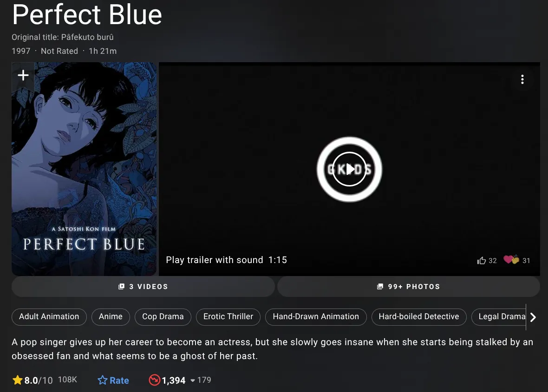
Task: Click the videos icon in 3 Videos button
Action: click(x=121, y=287)
